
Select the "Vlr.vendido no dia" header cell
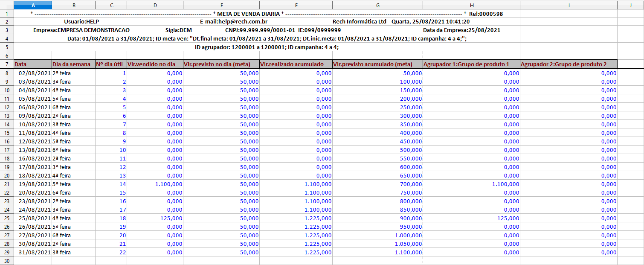[x=155, y=64]
